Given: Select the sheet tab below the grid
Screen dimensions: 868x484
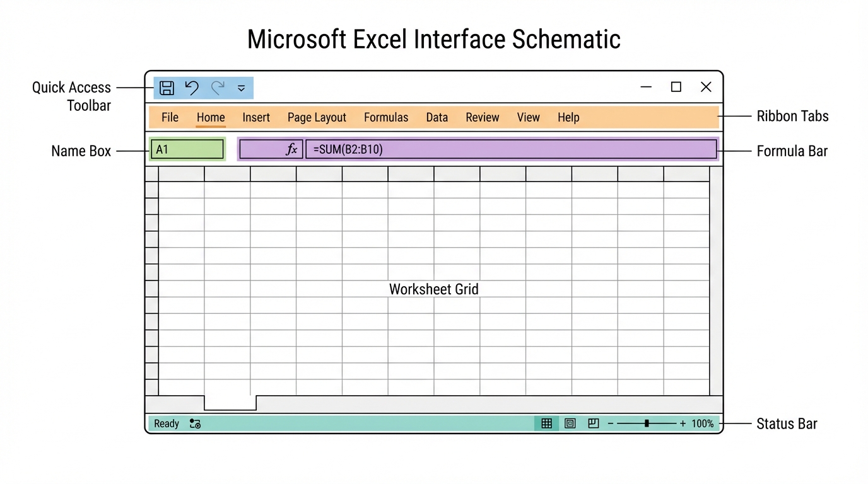Looking at the screenshot, I should click(230, 402).
